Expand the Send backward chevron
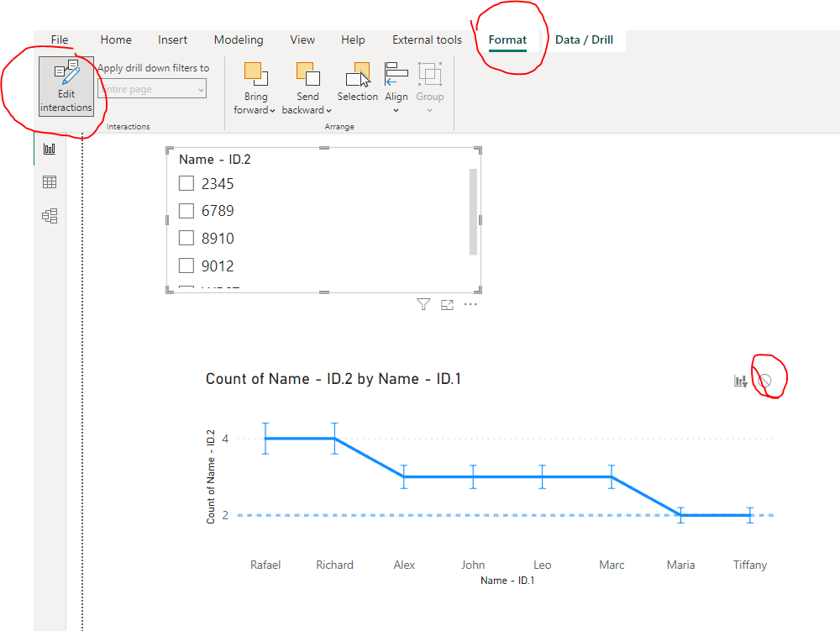This screenshot has height=631, width=840. coord(328,111)
